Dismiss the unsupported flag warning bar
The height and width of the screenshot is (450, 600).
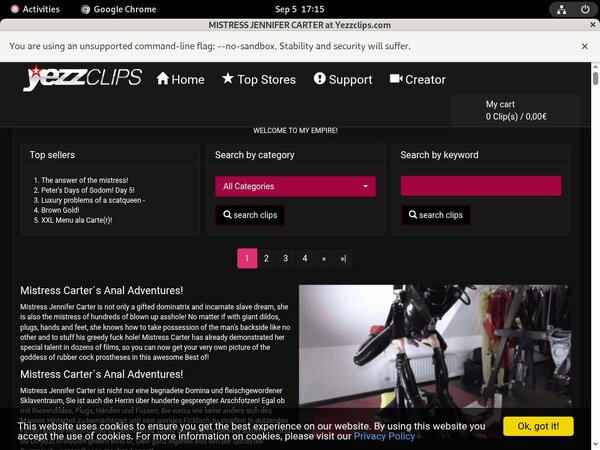[x=584, y=46]
